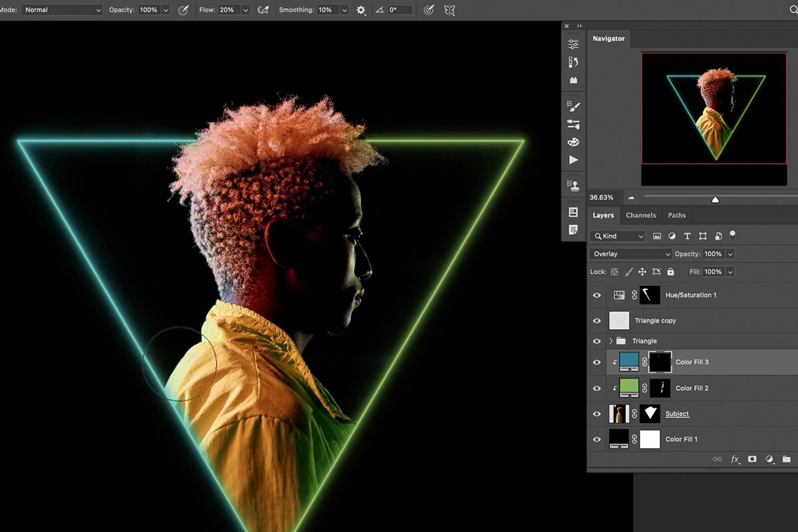The image size is (798, 532).
Task: Open brush Opacity slider dropdown arrow
Action: (166, 10)
